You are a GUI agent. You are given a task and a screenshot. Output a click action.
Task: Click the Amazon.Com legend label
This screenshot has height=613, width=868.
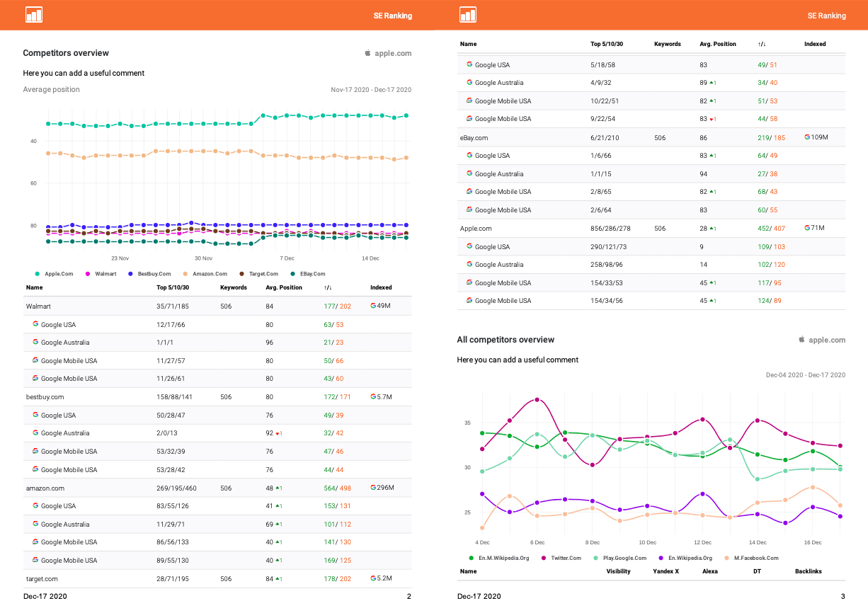click(x=210, y=274)
